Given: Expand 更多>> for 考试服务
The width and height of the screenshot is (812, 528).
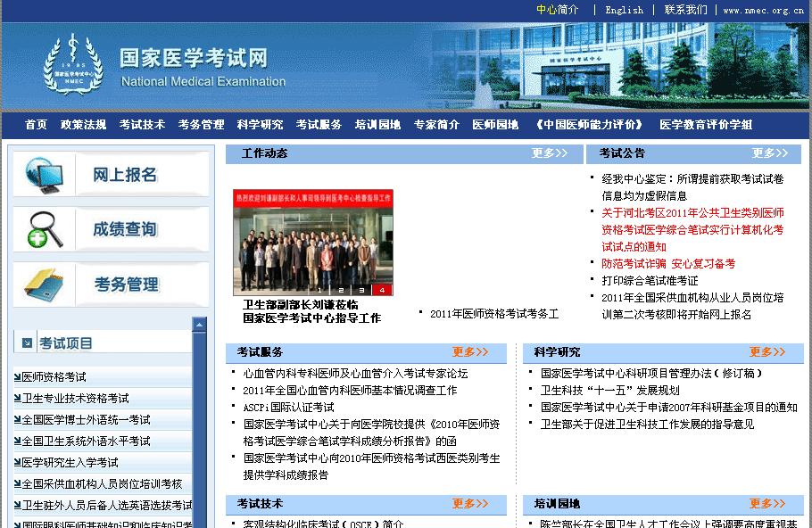Looking at the screenshot, I should (470, 352).
